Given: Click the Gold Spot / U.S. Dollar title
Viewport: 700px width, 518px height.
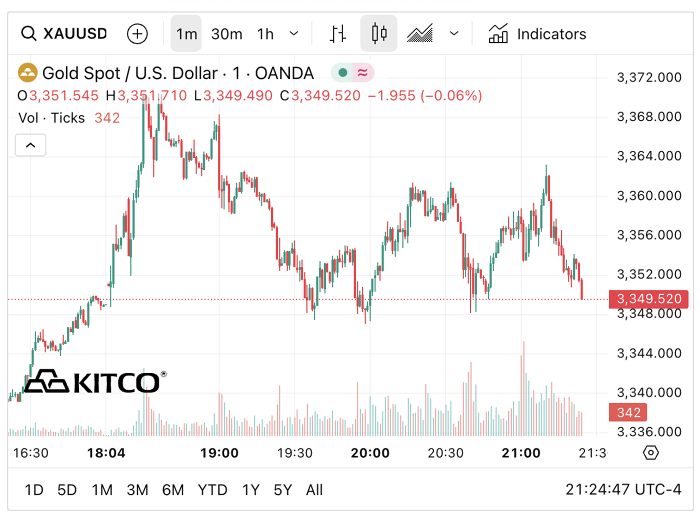Looking at the screenshot, I should [129, 73].
